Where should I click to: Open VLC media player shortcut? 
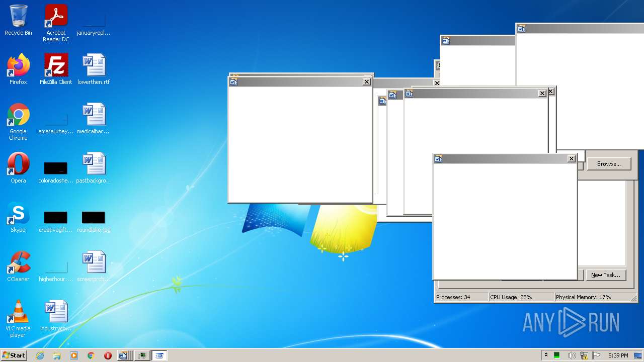18,319
